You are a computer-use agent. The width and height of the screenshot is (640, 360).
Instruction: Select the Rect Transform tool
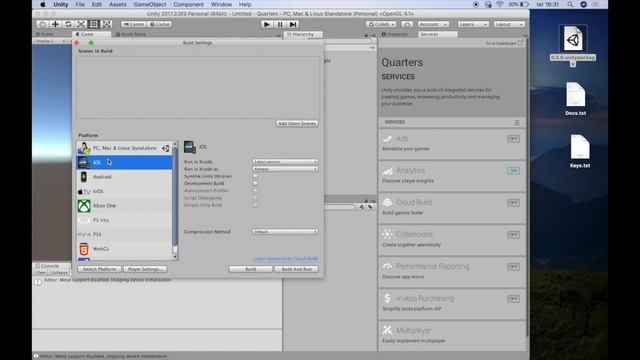(x=93, y=24)
